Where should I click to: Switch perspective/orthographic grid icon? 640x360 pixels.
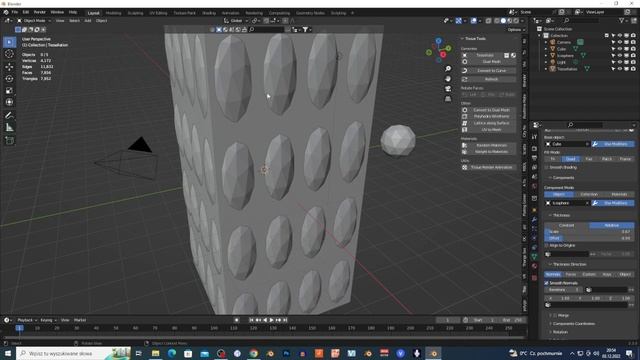pyautogui.click(x=448, y=98)
